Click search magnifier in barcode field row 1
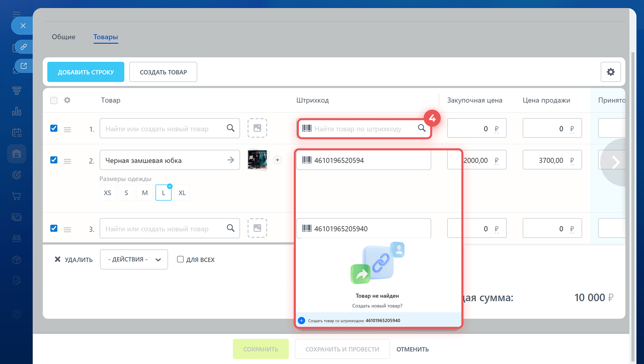This screenshot has height=364, width=644. (422, 128)
